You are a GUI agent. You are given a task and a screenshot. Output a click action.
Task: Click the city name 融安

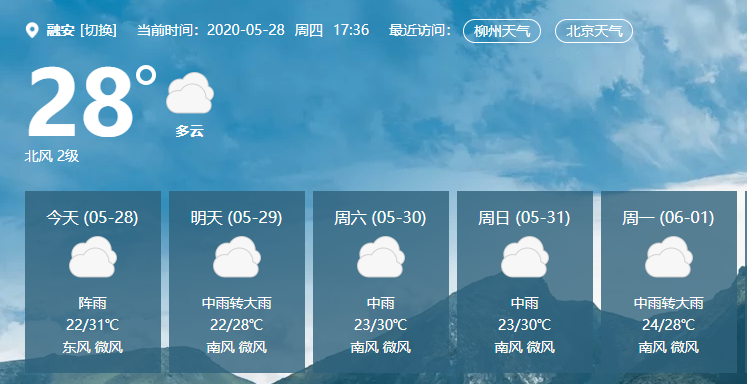(x=61, y=30)
